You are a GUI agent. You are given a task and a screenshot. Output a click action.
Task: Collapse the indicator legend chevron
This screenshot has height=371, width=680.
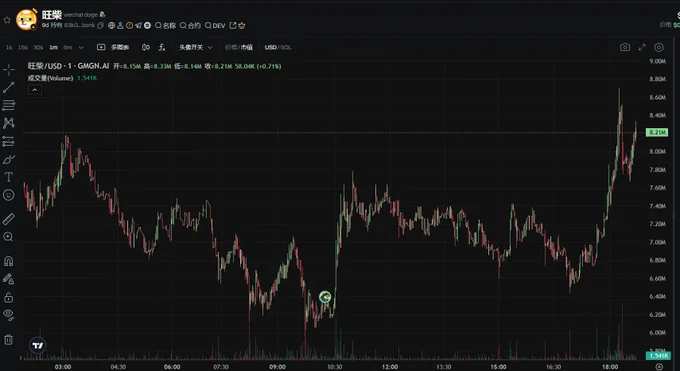coord(35,90)
